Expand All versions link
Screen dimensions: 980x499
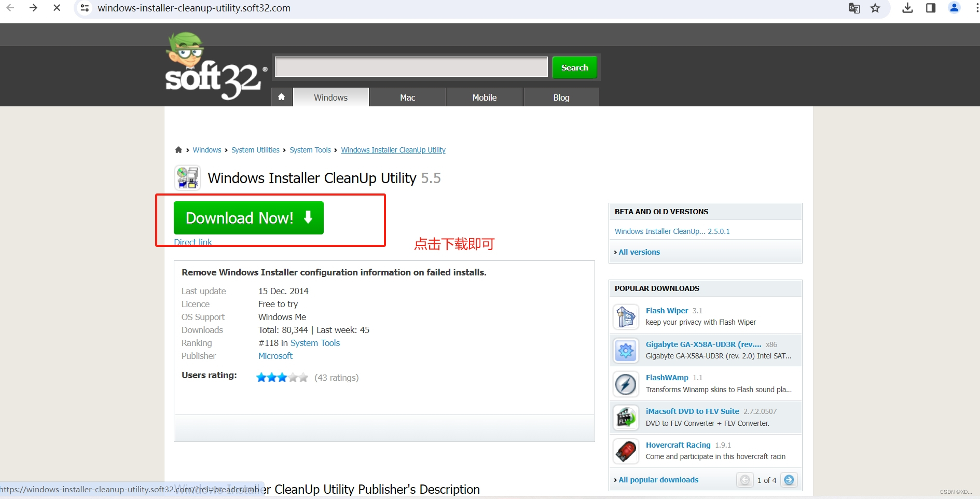(639, 252)
